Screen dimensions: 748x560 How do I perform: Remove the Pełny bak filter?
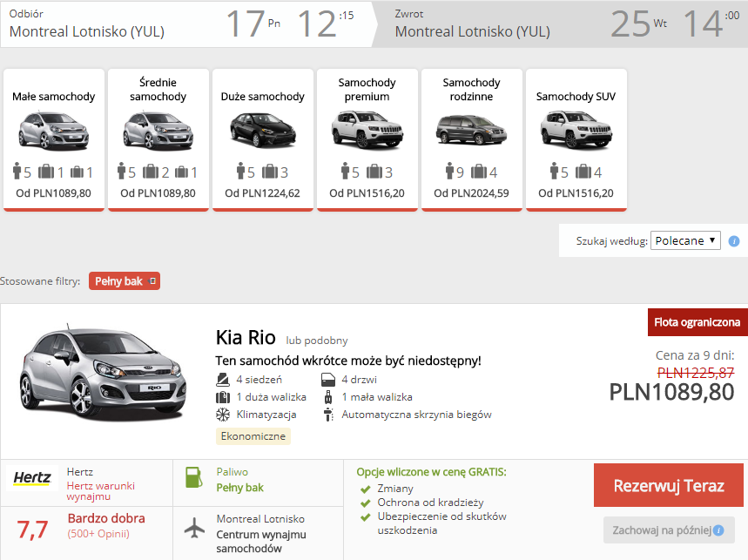tap(152, 281)
